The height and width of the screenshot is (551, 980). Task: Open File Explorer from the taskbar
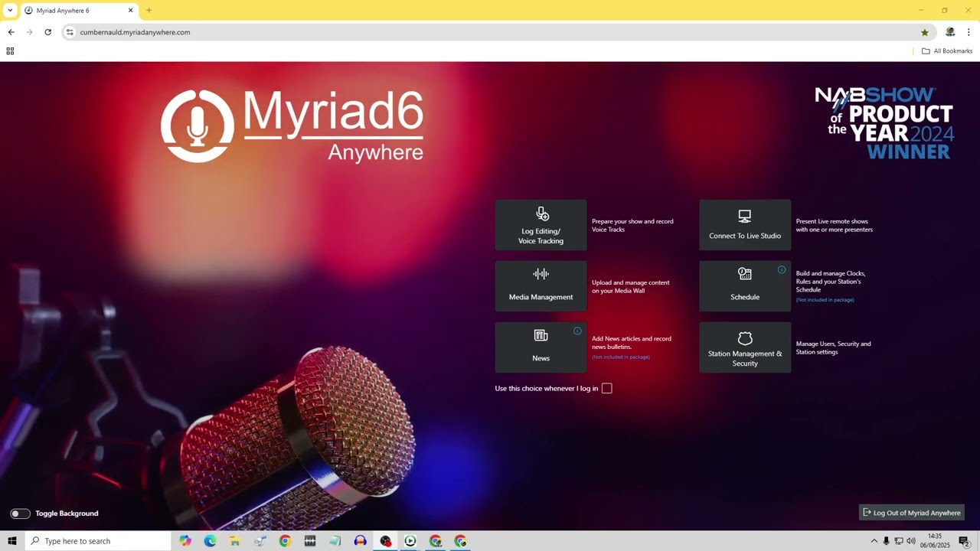235,541
